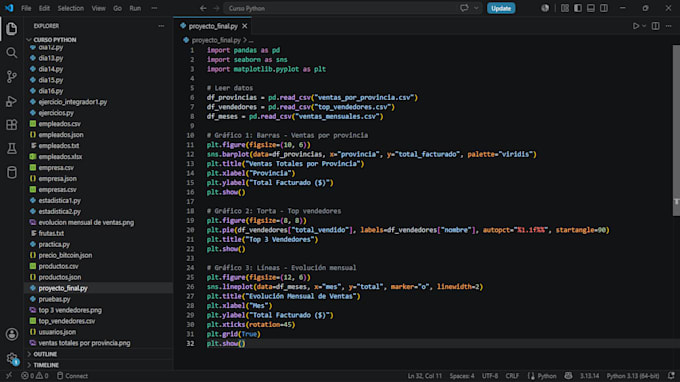Open the Run and Debug view

(x=12, y=101)
